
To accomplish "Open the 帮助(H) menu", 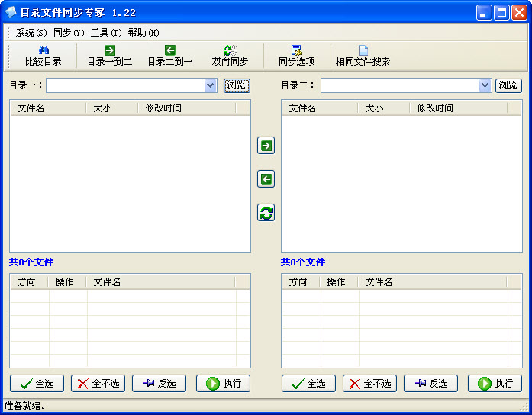I will coord(143,33).
